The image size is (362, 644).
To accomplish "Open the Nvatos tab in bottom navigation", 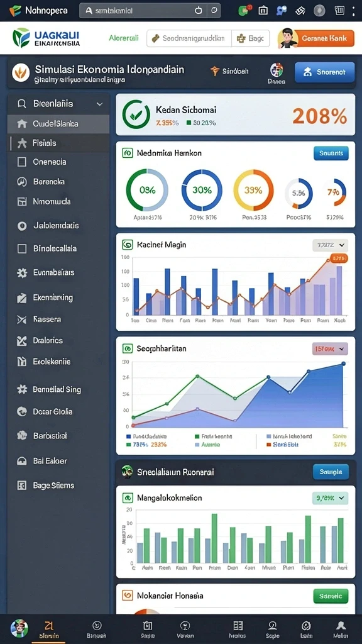I will [x=237, y=629].
